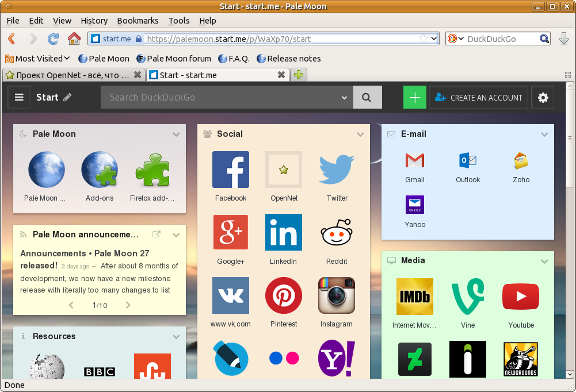
Task: Open the Yahoo mail icon in E-mail
Action: pyautogui.click(x=415, y=205)
